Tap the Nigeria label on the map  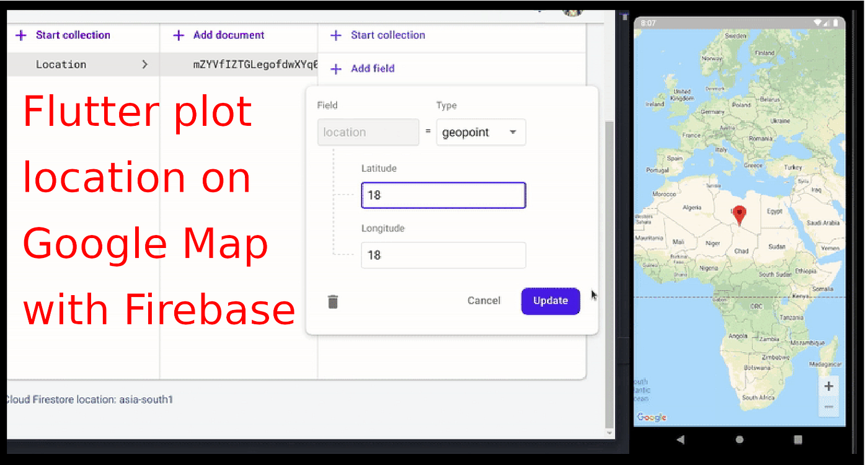[x=709, y=268]
